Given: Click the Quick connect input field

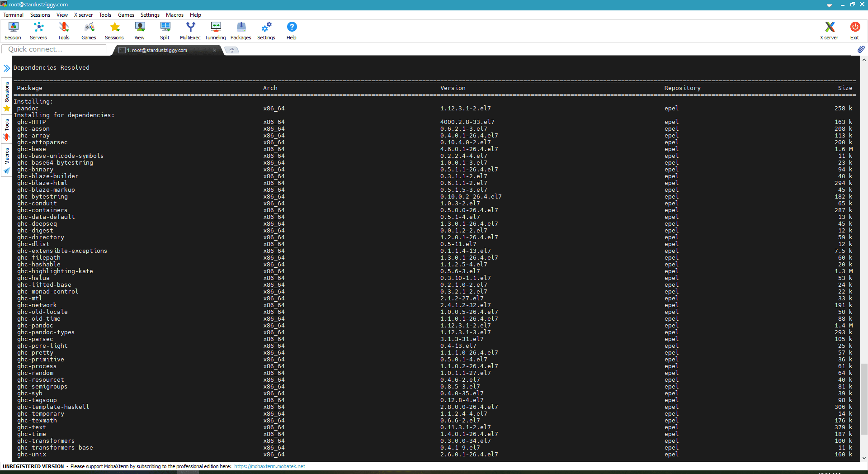Looking at the screenshot, I should [x=54, y=49].
